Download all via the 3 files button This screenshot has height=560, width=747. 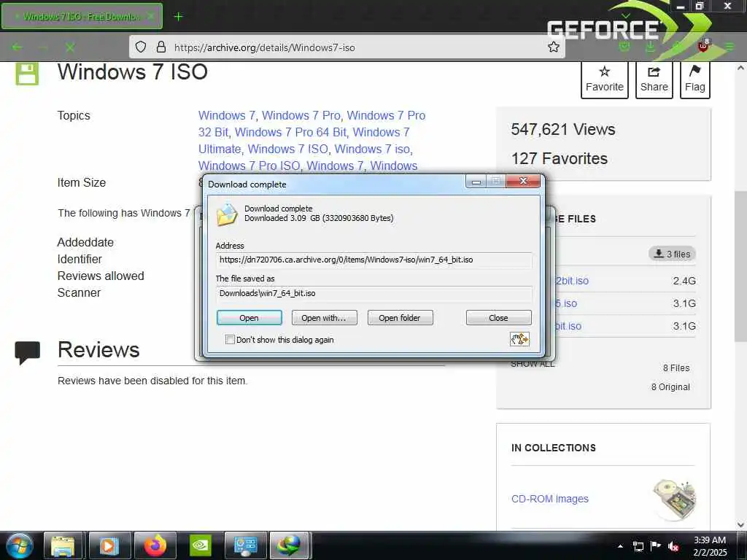point(672,254)
